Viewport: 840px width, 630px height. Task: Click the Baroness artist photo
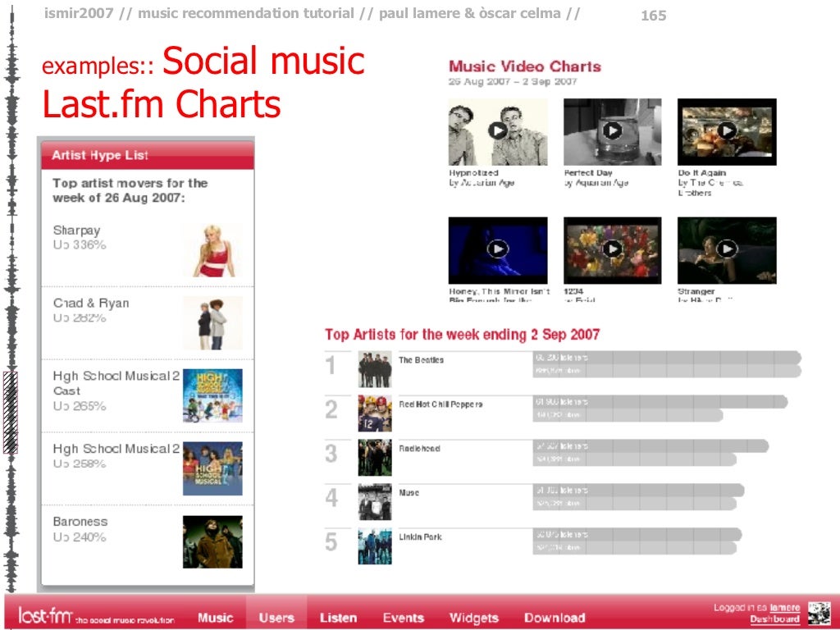coord(212,541)
